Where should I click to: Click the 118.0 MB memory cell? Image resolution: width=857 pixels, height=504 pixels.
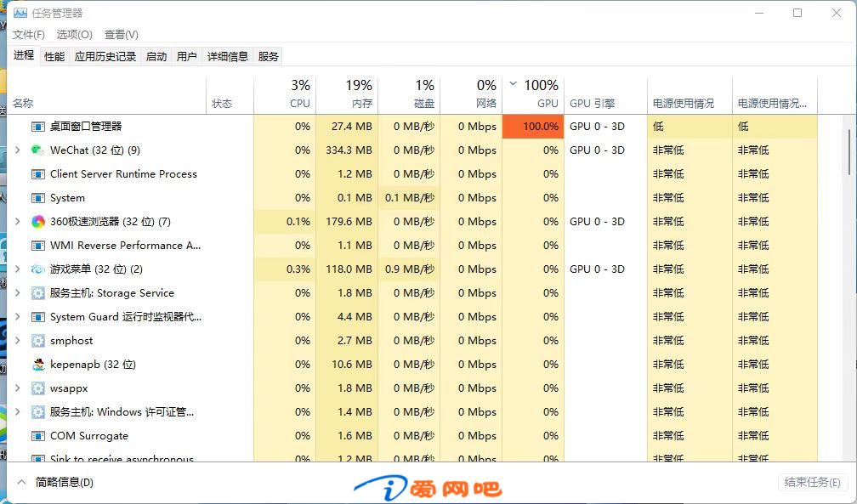[x=347, y=269]
